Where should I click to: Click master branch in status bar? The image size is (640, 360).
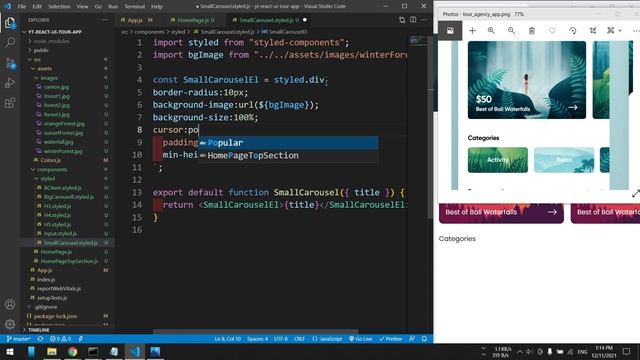pyautogui.click(x=19, y=339)
